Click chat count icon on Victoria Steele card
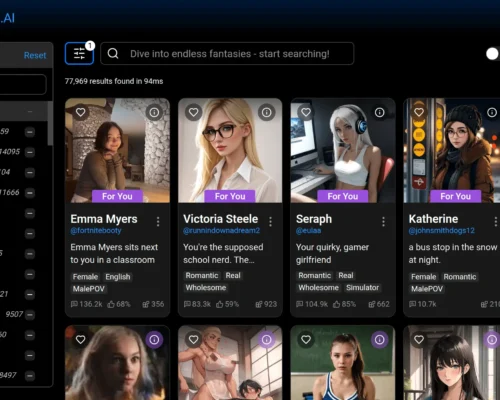The width and height of the screenshot is (500, 400). coord(187,304)
